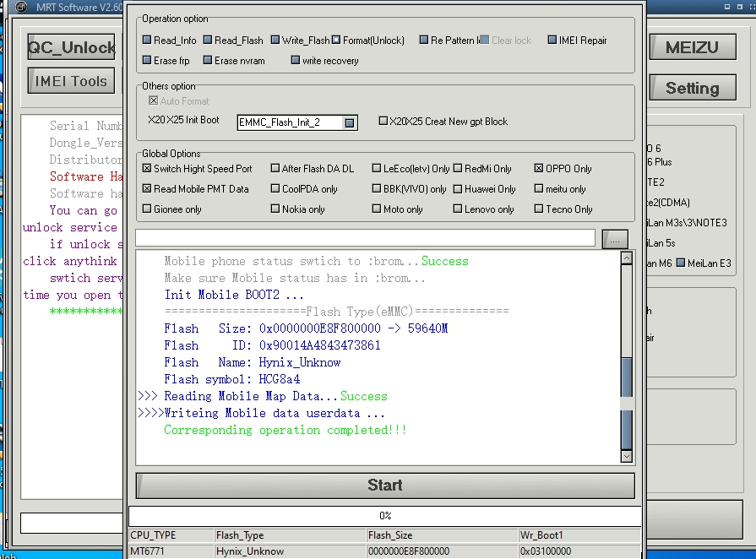Click the Flash_Size column header
The height and width of the screenshot is (559, 756).
(x=442, y=535)
